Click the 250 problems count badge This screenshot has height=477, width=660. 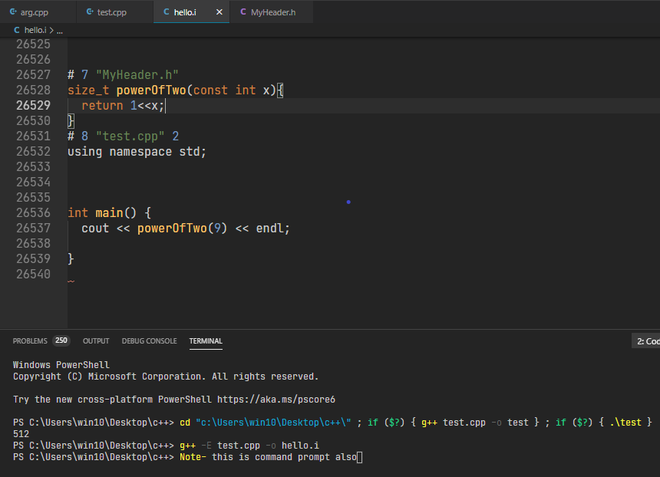(x=61, y=341)
